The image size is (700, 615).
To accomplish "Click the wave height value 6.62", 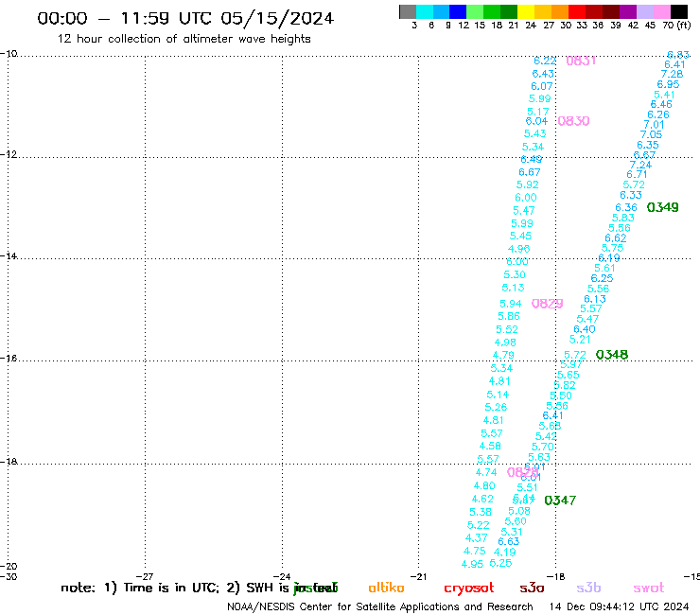I will [616, 238].
